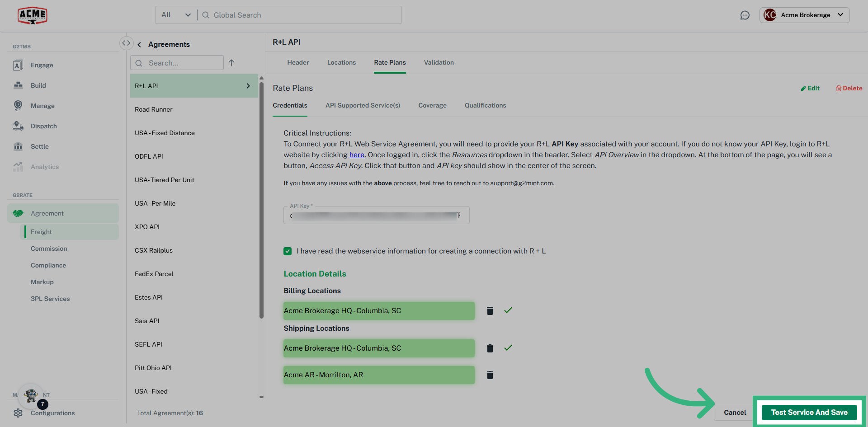This screenshot has height=427, width=868.
Task: Click trash icon for billing location
Action: pos(490,311)
